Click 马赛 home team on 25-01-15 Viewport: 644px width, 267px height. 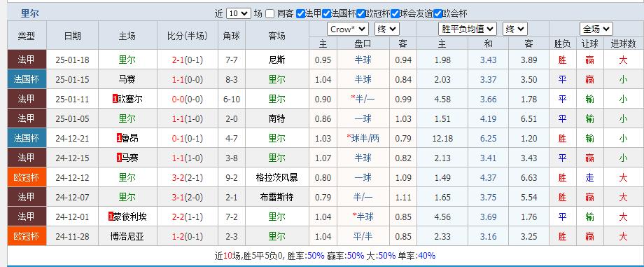(127, 79)
